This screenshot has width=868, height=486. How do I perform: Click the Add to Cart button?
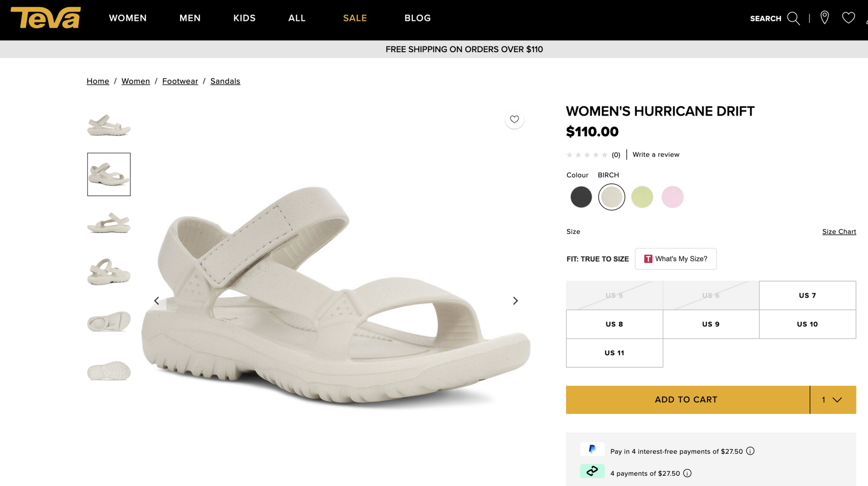tap(686, 399)
